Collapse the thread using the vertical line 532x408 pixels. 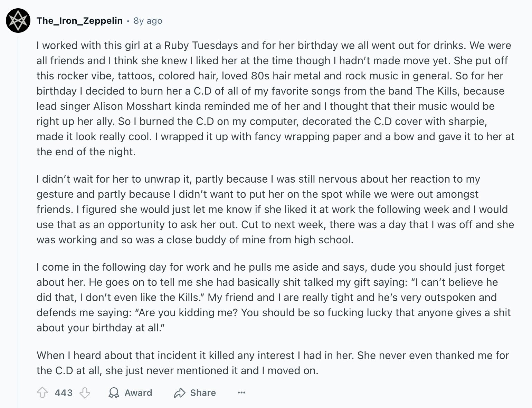coord(18,221)
